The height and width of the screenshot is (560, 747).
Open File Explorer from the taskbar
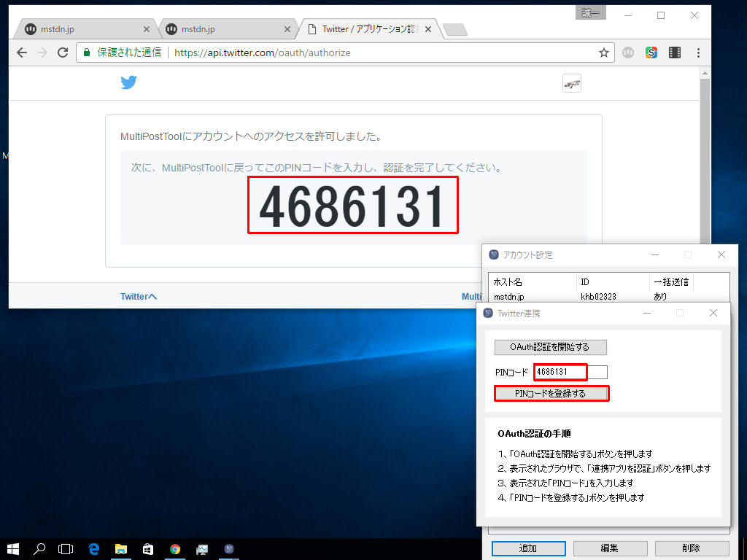[x=121, y=549]
